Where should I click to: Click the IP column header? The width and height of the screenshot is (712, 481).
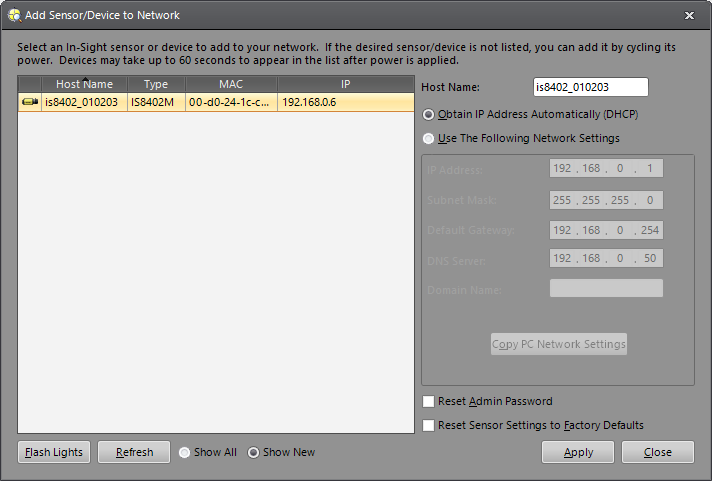pos(345,85)
